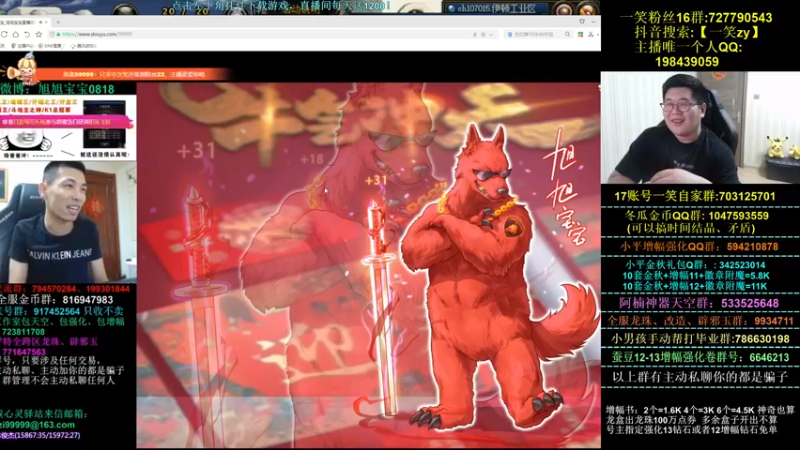Click the red round game icon at top right

[x=588, y=9]
